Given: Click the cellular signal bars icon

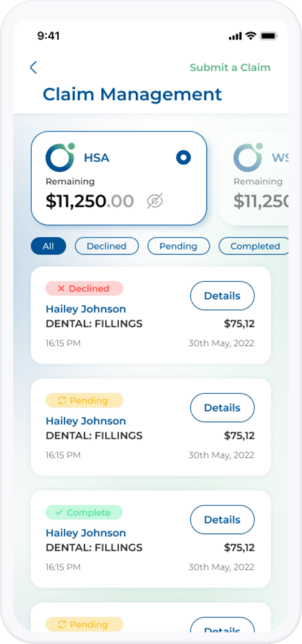Looking at the screenshot, I should tap(235, 36).
